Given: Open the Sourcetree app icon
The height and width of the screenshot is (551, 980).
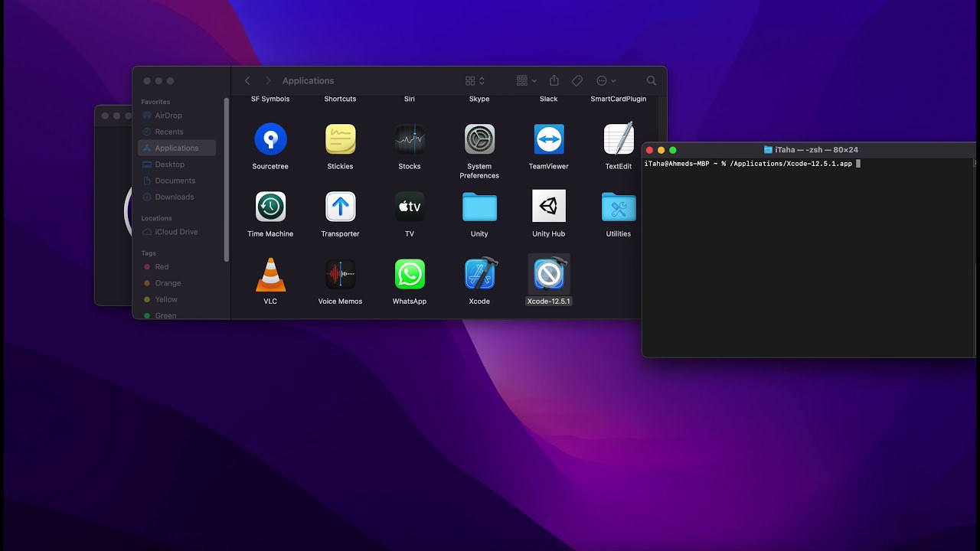Looking at the screenshot, I should (x=270, y=139).
